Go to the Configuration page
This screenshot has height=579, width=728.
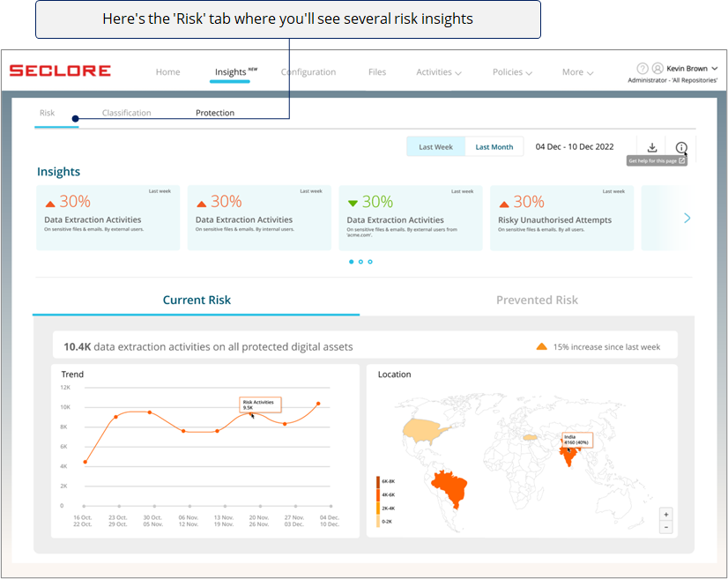click(x=308, y=72)
